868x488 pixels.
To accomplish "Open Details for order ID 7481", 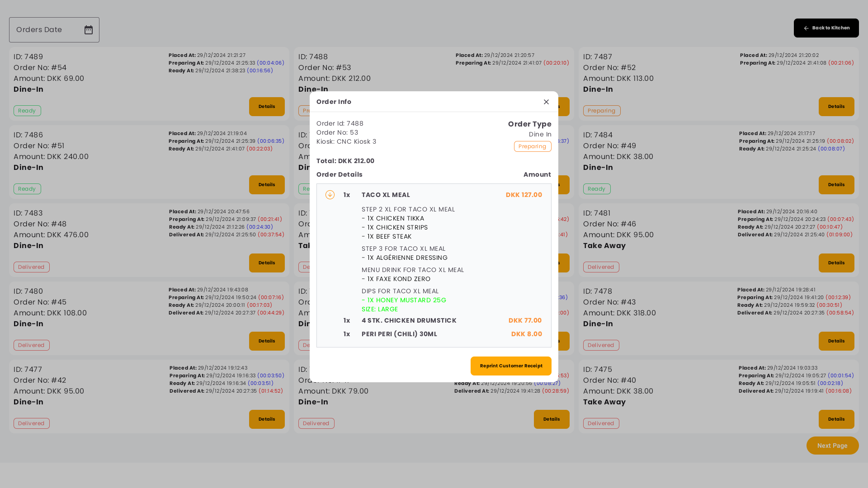I will coord(836,263).
